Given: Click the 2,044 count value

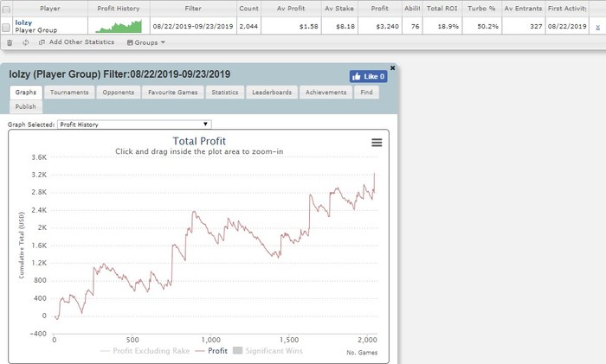Looking at the screenshot, I should coord(248,27).
